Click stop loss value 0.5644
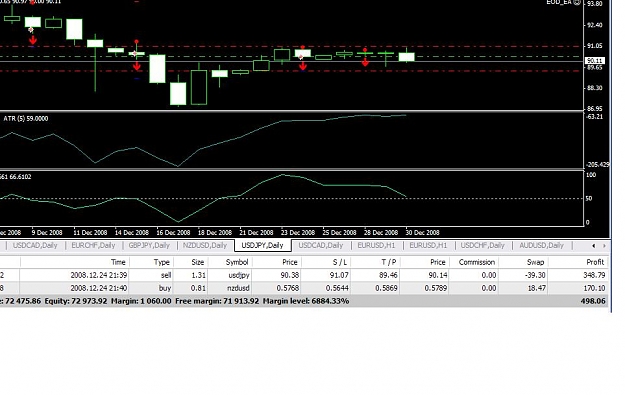 point(337,288)
